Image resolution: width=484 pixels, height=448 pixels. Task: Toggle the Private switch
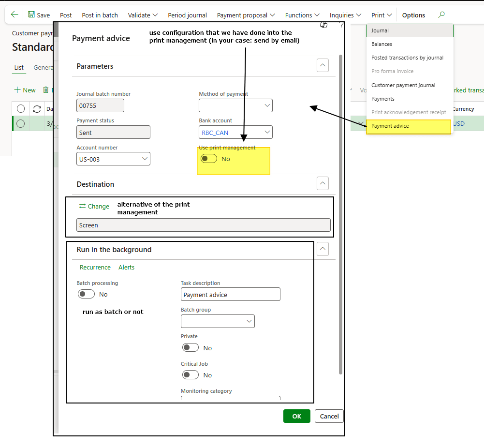point(191,348)
